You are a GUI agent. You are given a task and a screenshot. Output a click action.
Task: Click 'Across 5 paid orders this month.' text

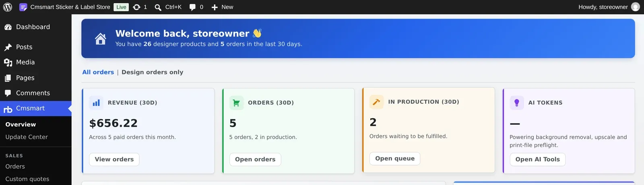tap(132, 137)
